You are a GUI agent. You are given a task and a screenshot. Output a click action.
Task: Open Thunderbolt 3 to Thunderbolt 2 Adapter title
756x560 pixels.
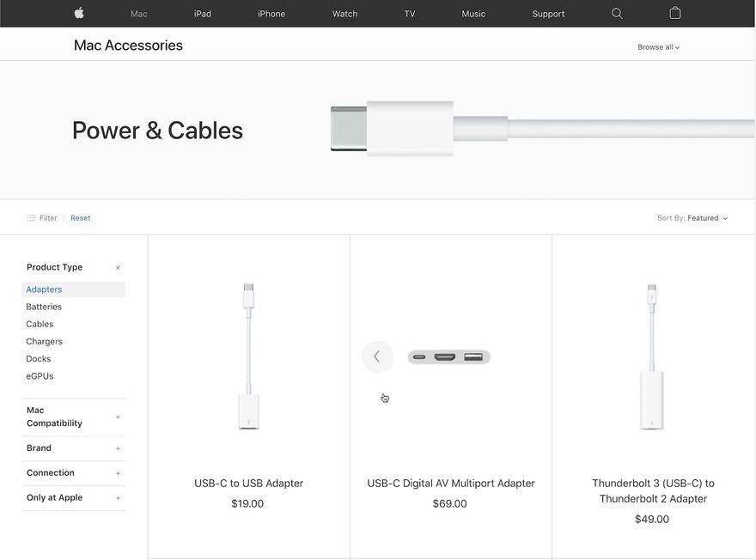tap(653, 491)
